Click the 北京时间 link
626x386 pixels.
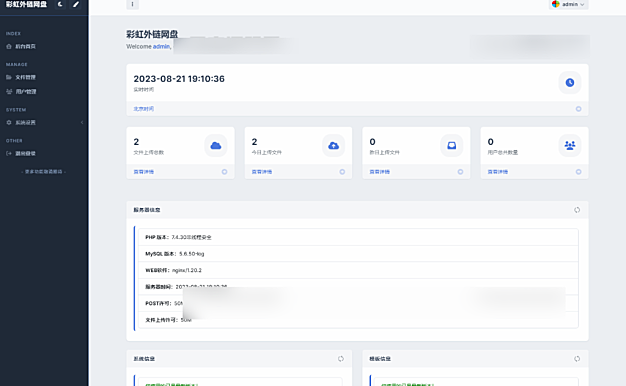click(144, 109)
